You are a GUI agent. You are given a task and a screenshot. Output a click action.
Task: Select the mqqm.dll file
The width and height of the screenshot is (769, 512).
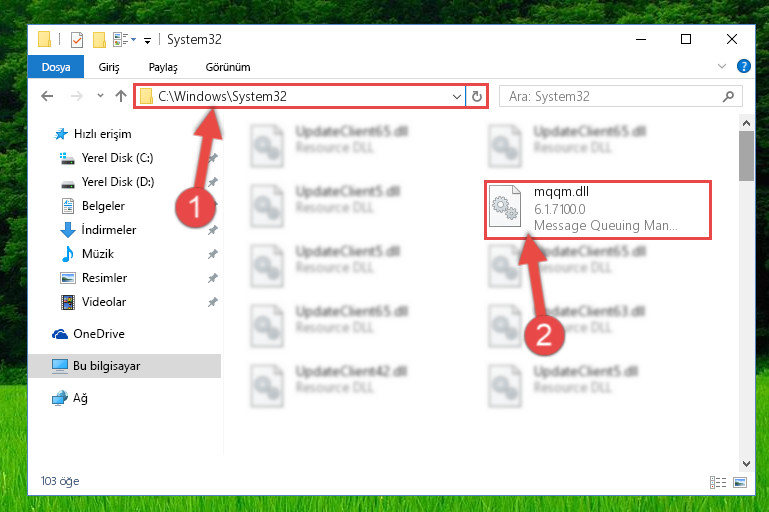click(x=598, y=209)
